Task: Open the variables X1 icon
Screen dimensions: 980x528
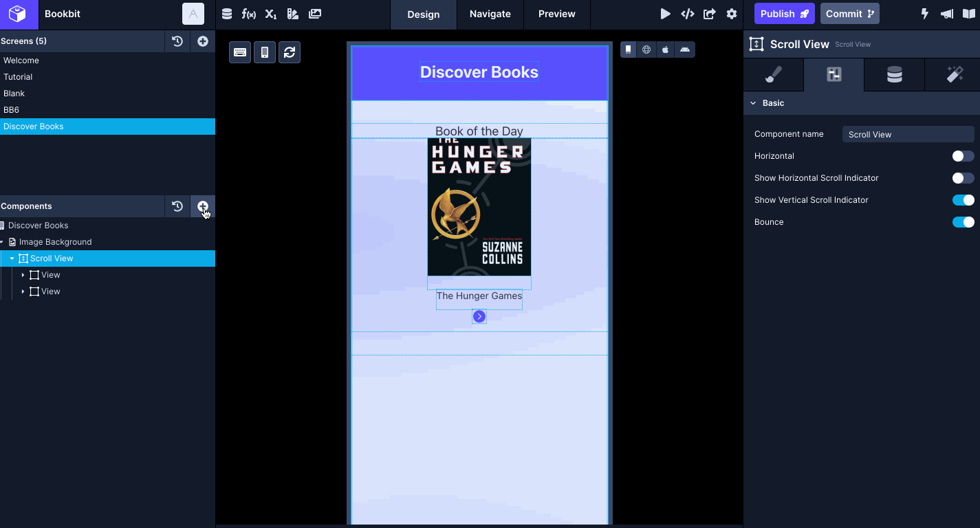Action: (x=271, y=14)
